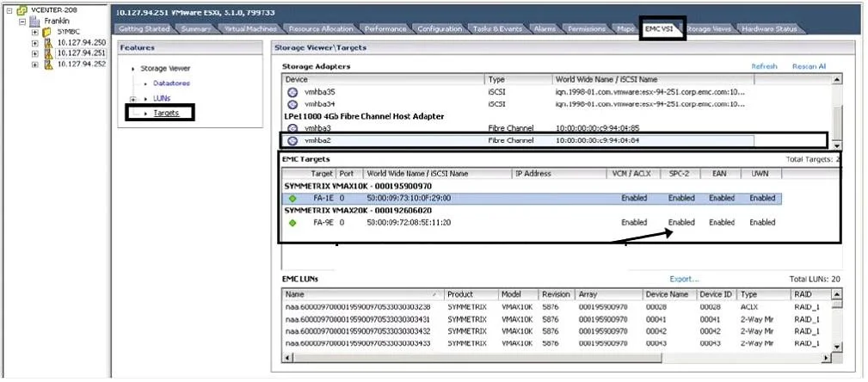The height and width of the screenshot is (382, 868).
Task: Select the SYMMETRIX VMAX20K - 000192606020 group row
Action: (x=358, y=211)
